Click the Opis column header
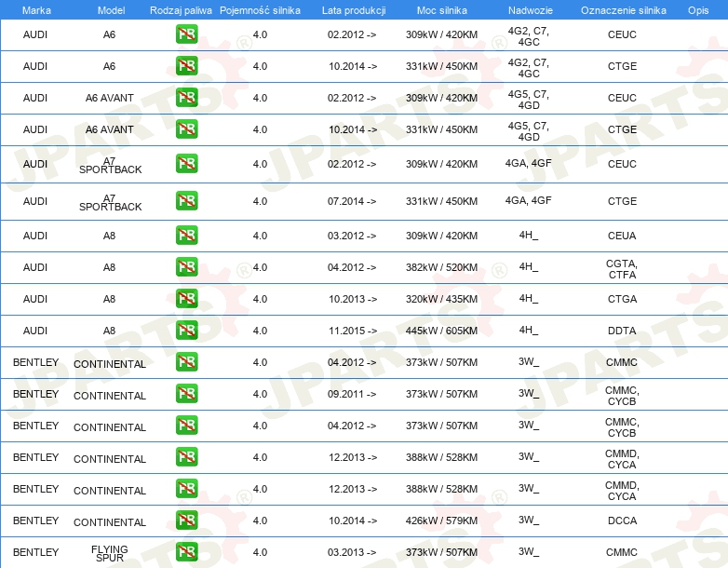This screenshot has height=568, width=728. click(698, 10)
